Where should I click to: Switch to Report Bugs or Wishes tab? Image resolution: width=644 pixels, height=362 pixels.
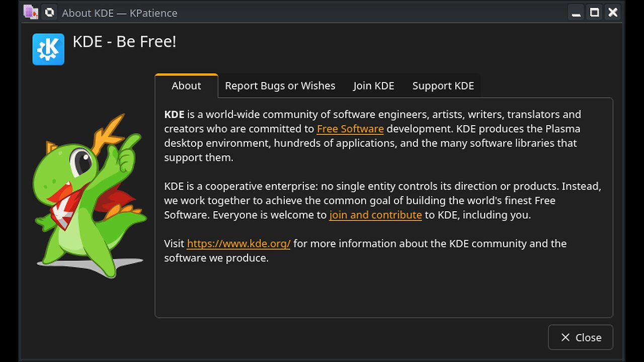(x=280, y=86)
